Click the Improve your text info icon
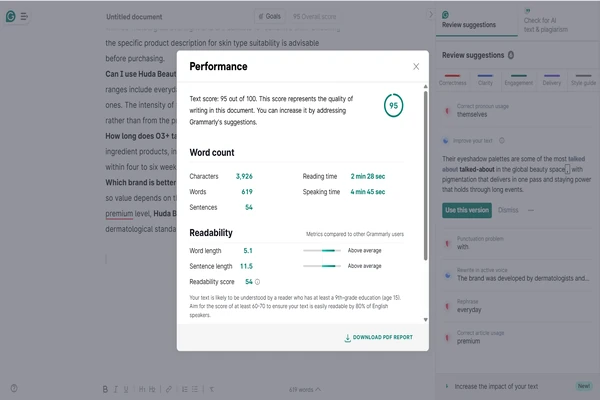This screenshot has width=600, height=400. click(502, 141)
